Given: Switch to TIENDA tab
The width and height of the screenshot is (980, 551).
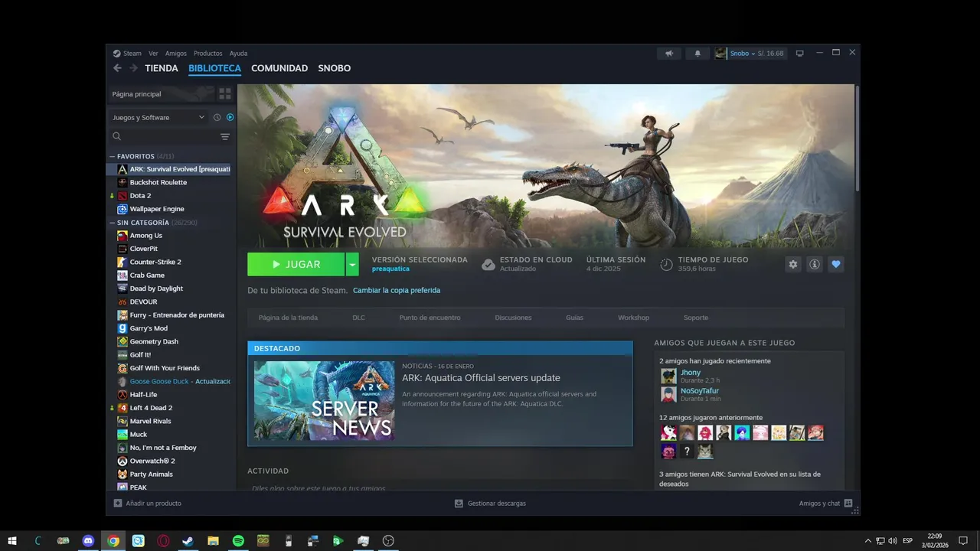Looking at the screenshot, I should coord(162,68).
